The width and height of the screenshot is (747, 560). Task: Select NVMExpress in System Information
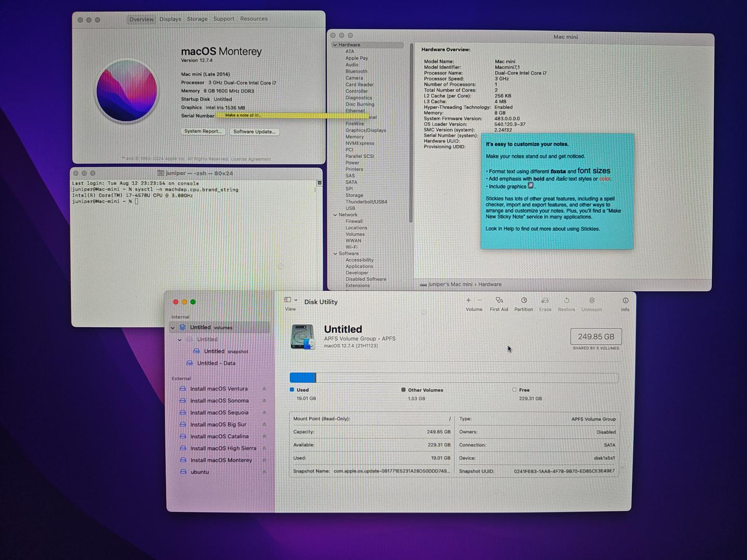(359, 143)
